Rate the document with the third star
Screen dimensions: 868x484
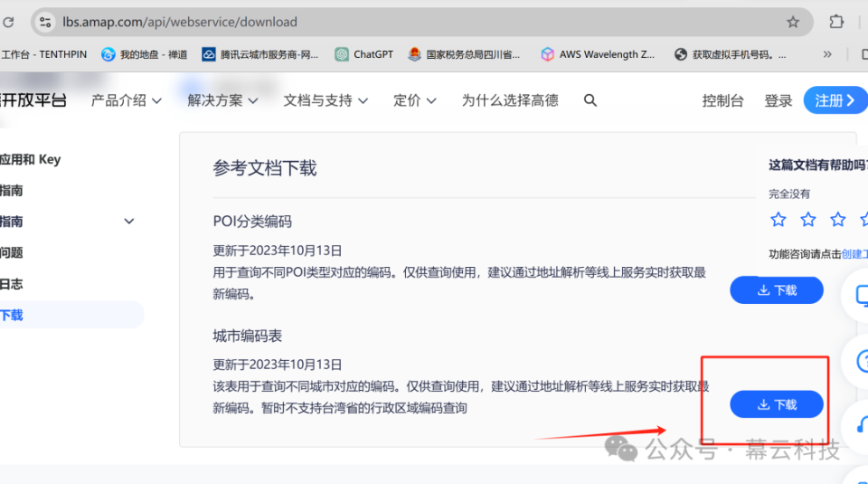pos(838,220)
